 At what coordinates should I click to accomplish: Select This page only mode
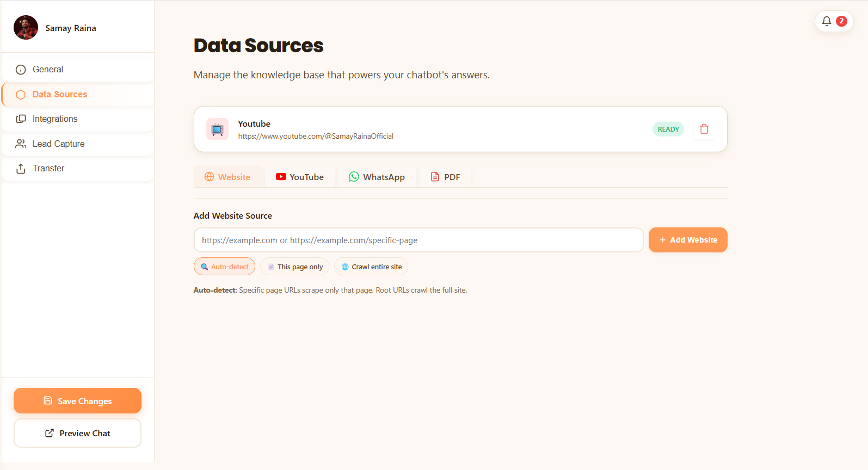(x=294, y=267)
